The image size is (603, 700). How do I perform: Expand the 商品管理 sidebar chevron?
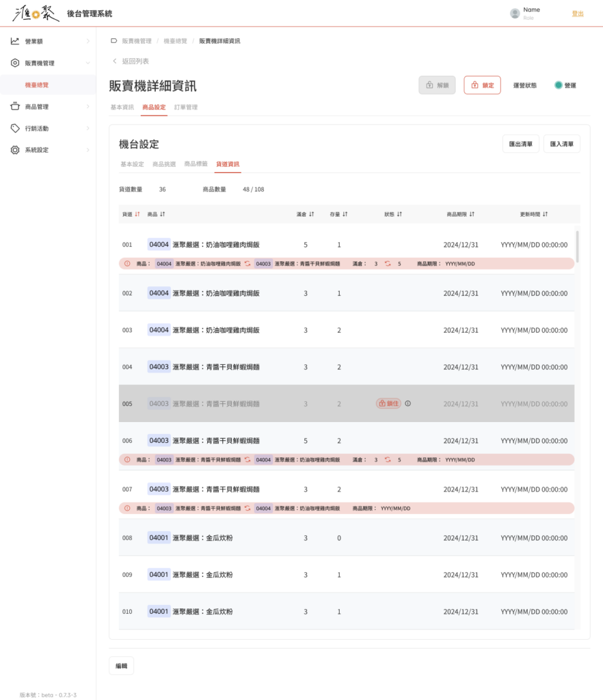[88, 107]
